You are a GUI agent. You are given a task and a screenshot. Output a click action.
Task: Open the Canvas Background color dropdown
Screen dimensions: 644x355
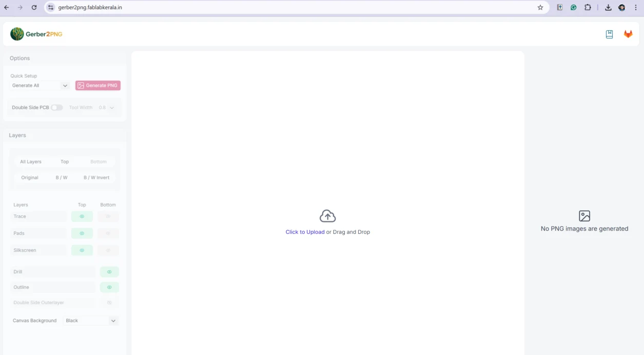(x=90, y=320)
